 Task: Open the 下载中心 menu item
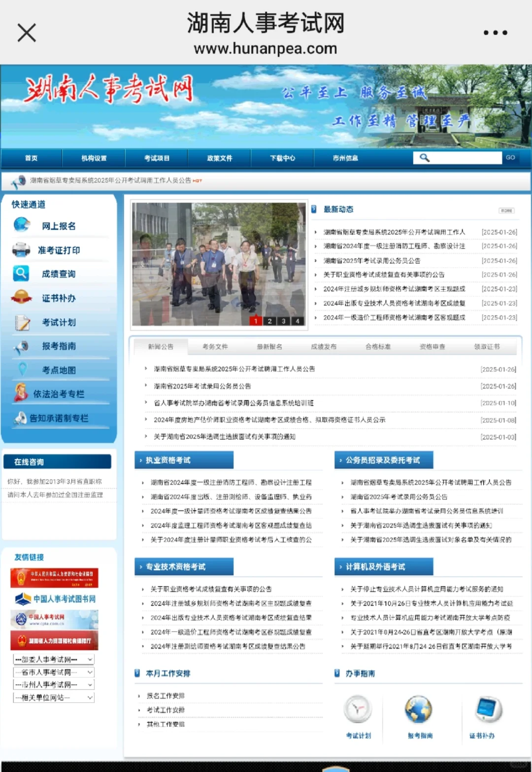click(x=283, y=158)
